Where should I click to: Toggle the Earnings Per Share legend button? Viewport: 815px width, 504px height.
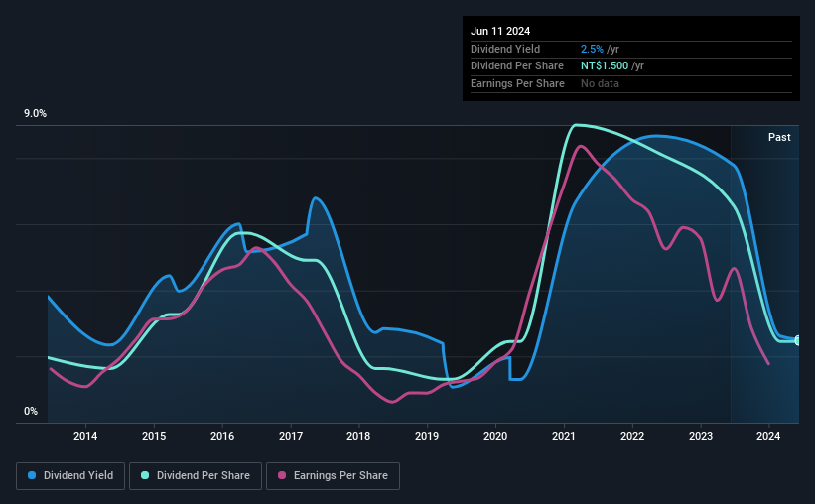tap(333, 476)
